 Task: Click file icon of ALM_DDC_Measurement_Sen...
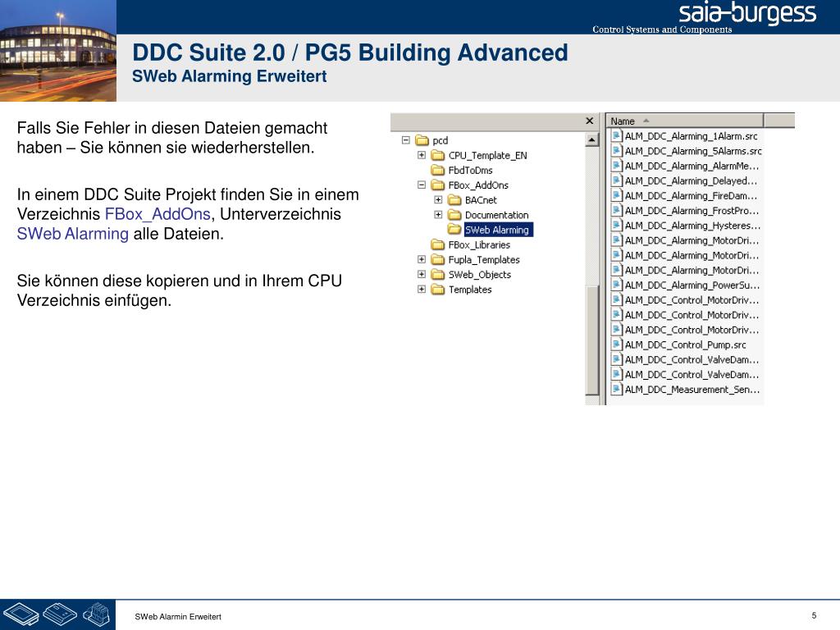617,390
